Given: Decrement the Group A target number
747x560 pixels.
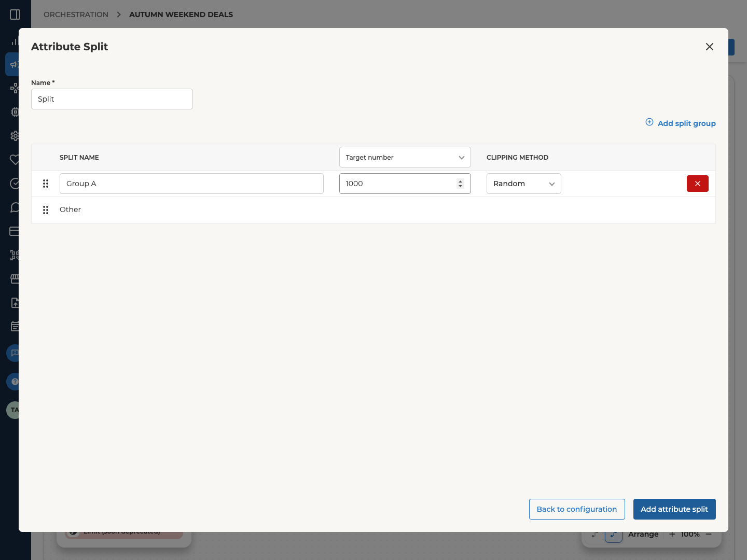Looking at the screenshot, I should [460, 186].
